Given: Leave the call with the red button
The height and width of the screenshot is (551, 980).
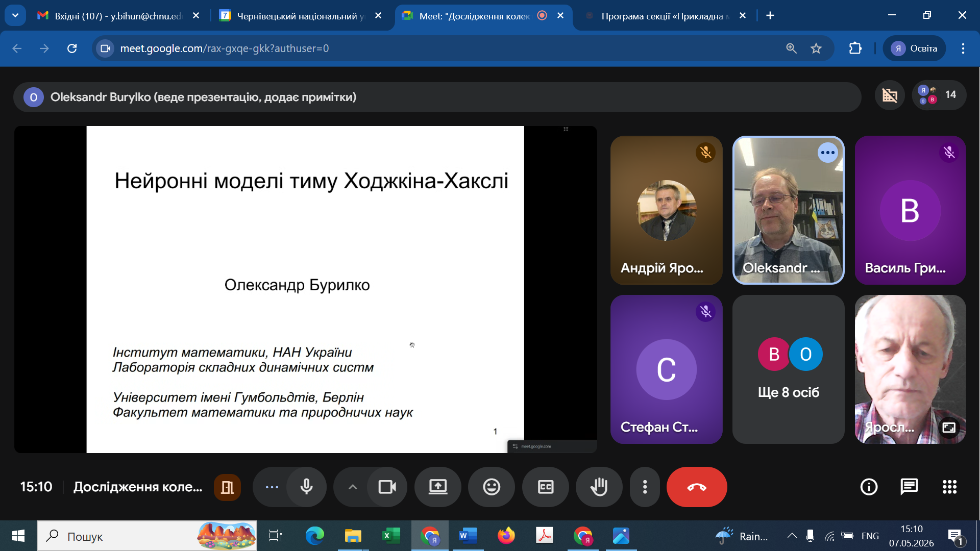Looking at the screenshot, I should [x=697, y=487].
